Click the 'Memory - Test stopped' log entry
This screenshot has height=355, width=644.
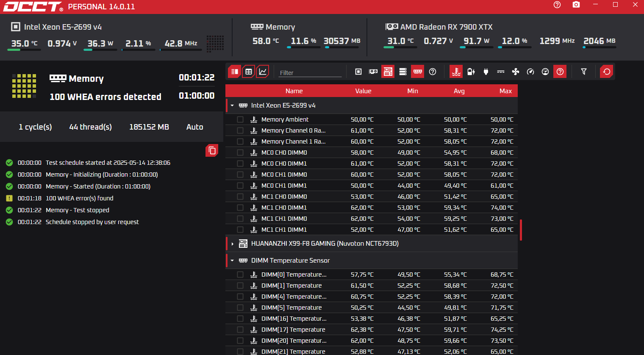[x=77, y=210]
